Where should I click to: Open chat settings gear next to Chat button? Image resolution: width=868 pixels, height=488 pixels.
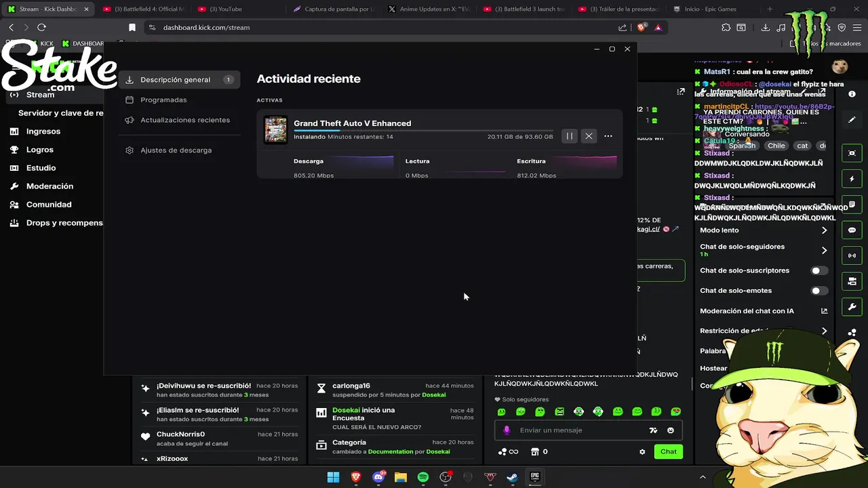point(642,452)
